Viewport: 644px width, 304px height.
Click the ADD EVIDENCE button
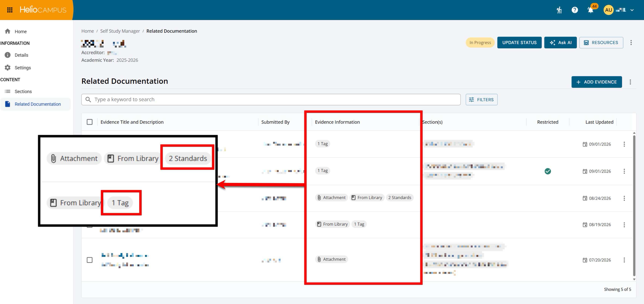click(x=597, y=82)
